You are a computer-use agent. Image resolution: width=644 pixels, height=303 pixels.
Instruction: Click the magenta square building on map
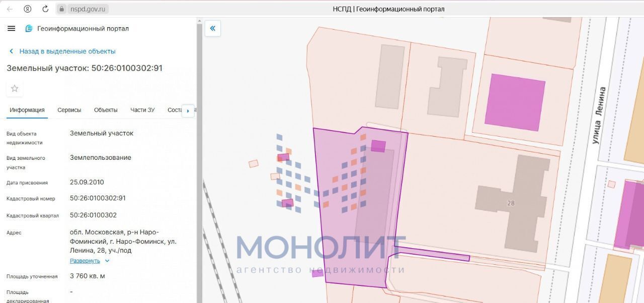(515, 102)
